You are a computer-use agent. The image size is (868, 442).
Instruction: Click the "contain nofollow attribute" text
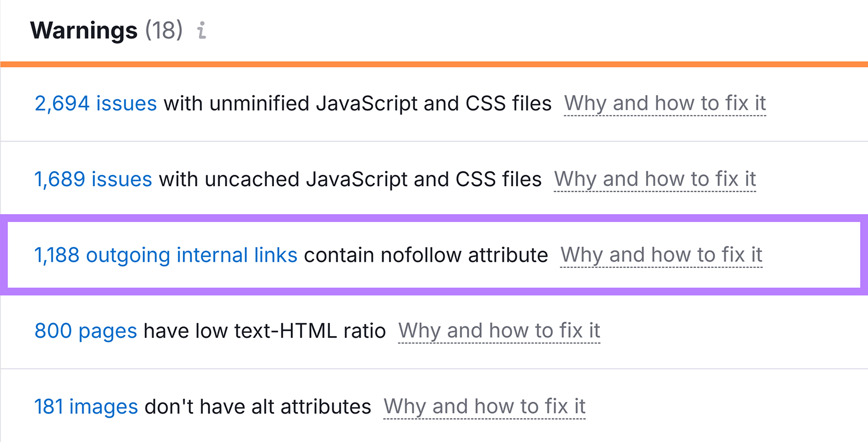coord(426,255)
